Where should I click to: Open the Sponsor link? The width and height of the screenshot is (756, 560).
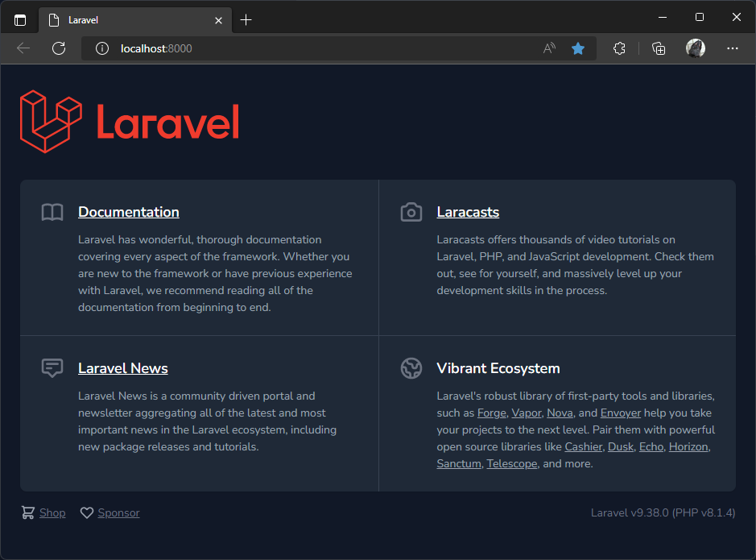point(118,512)
